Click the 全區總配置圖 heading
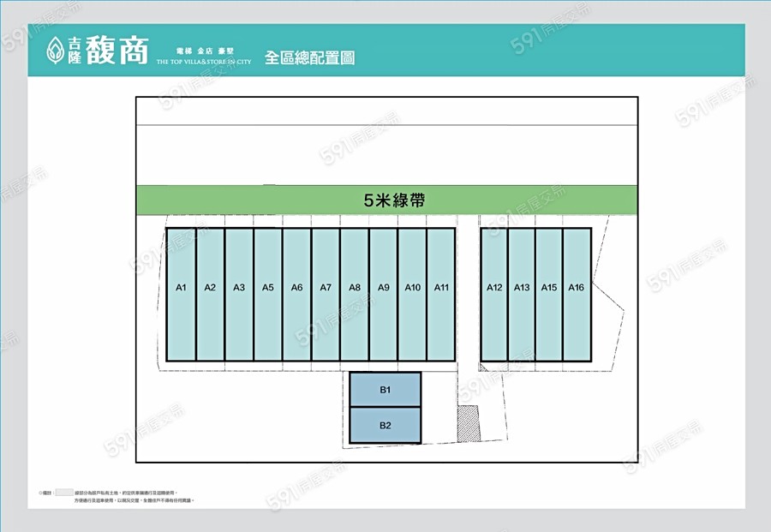 coord(309,57)
